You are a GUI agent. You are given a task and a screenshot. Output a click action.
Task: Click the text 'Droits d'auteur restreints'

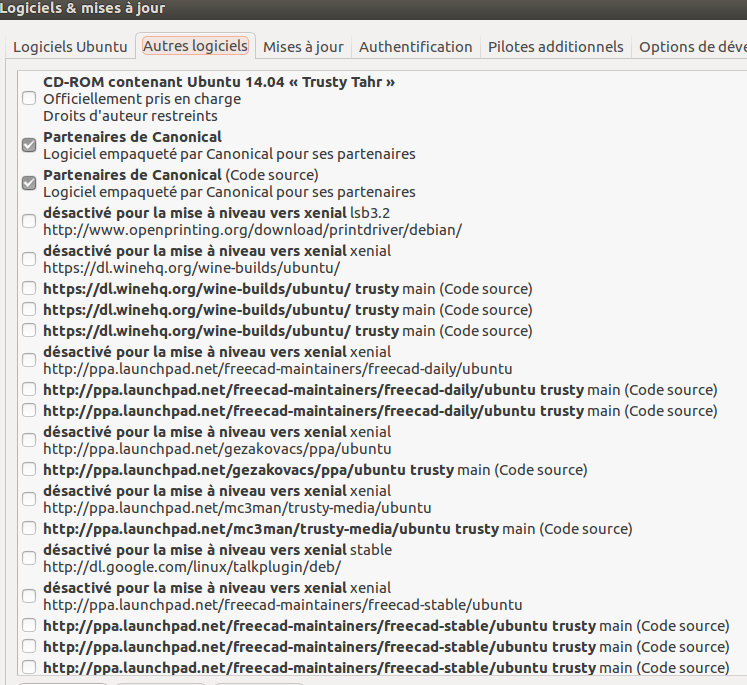(x=130, y=116)
